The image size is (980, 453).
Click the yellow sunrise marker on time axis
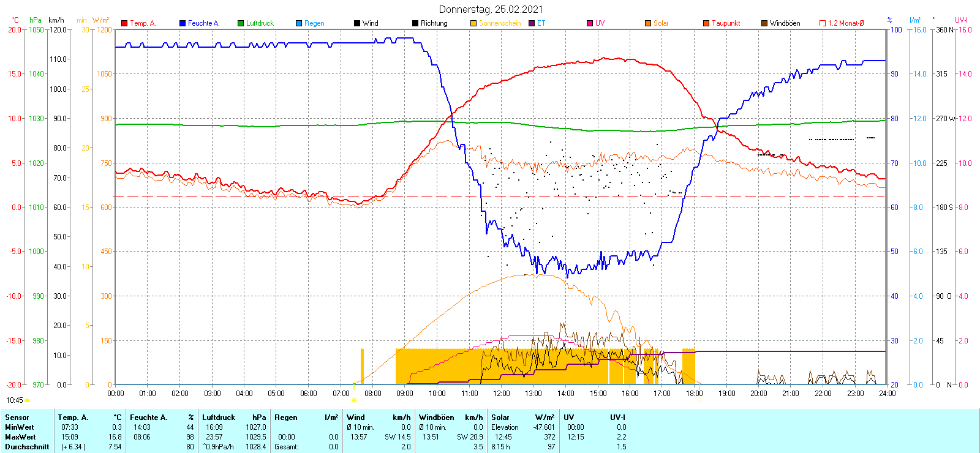(354, 400)
